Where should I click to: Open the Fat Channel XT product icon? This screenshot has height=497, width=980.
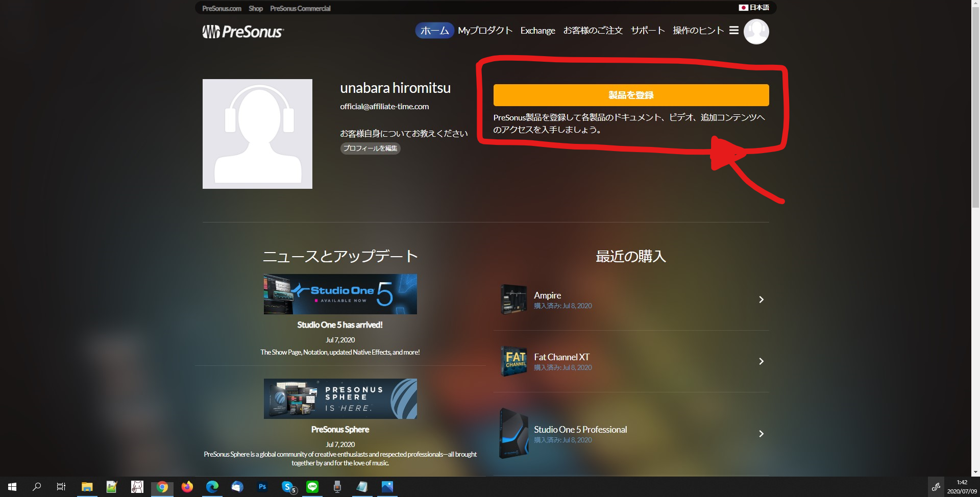[513, 361]
